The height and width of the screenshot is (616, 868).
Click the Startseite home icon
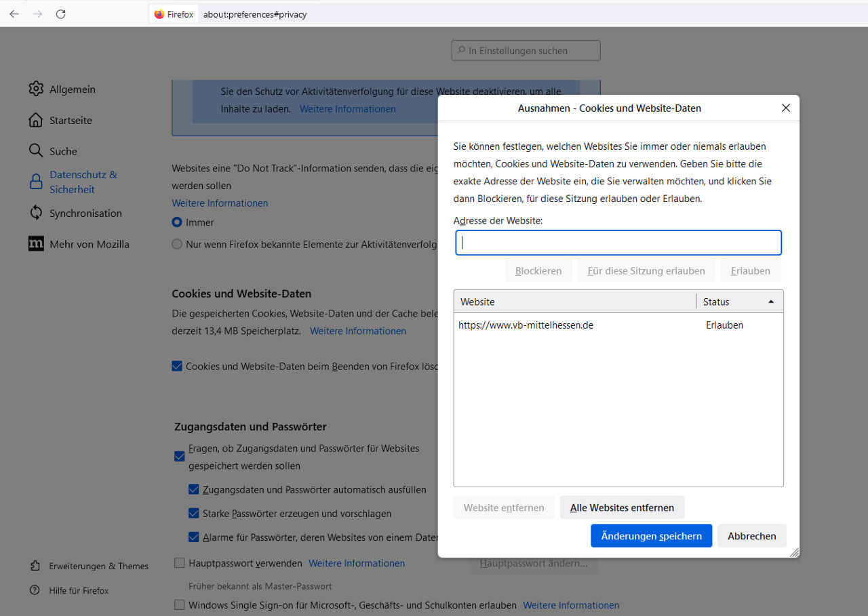coord(36,120)
